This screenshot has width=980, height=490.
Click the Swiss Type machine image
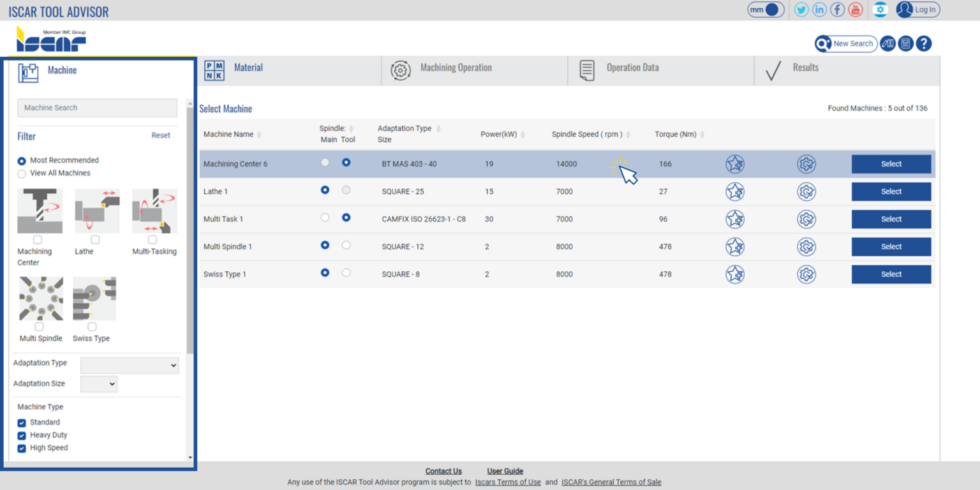coord(94,297)
